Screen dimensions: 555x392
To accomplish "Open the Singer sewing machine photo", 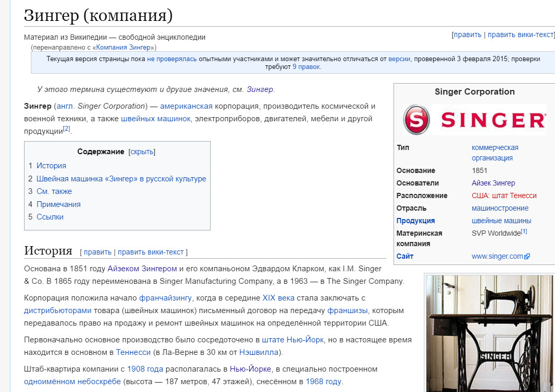I will pyautogui.click(x=490, y=333).
